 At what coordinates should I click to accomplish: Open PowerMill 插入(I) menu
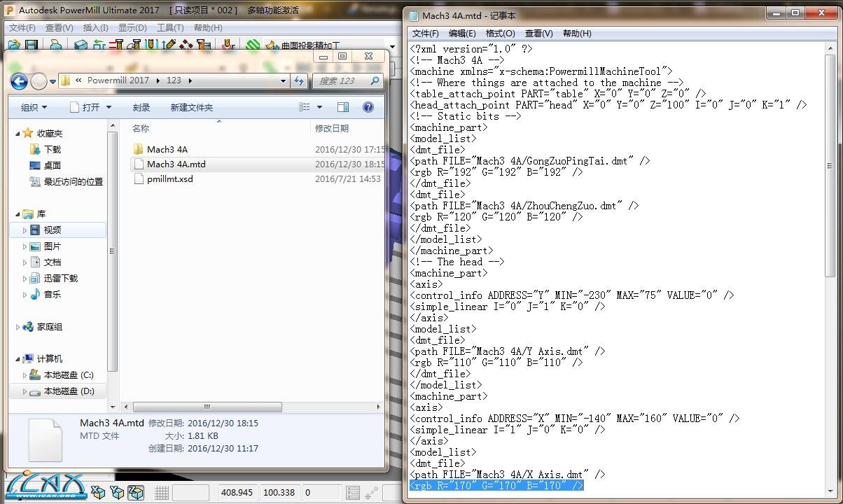click(95, 28)
